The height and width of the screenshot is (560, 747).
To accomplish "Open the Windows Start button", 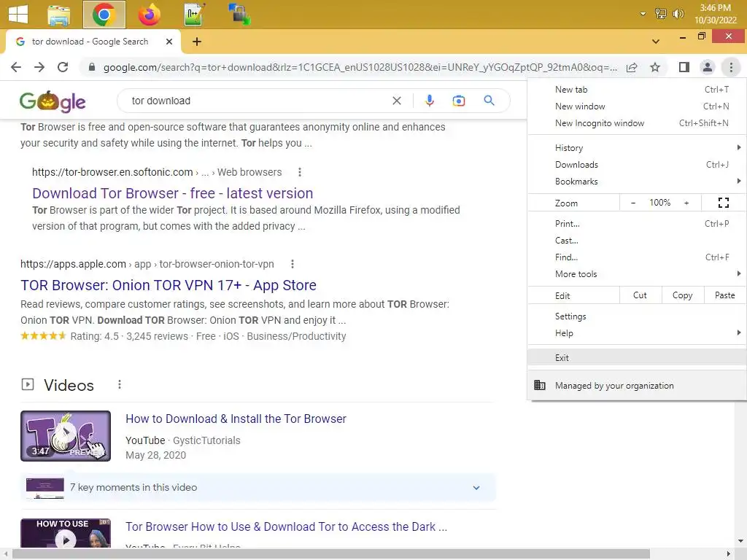I will pos(18,14).
